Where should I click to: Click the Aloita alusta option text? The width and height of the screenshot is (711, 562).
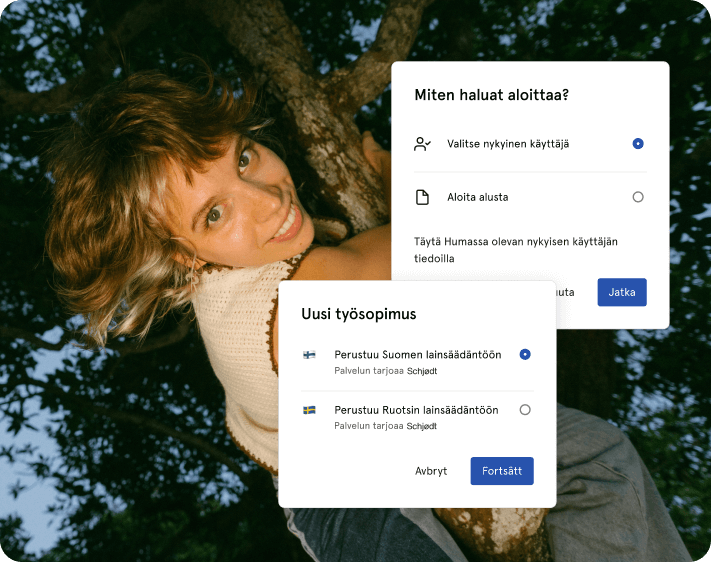(477, 197)
